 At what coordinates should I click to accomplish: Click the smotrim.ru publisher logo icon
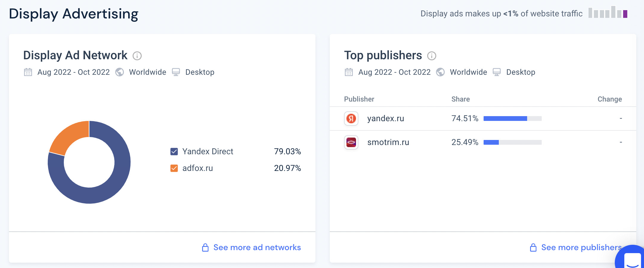[351, 142]
